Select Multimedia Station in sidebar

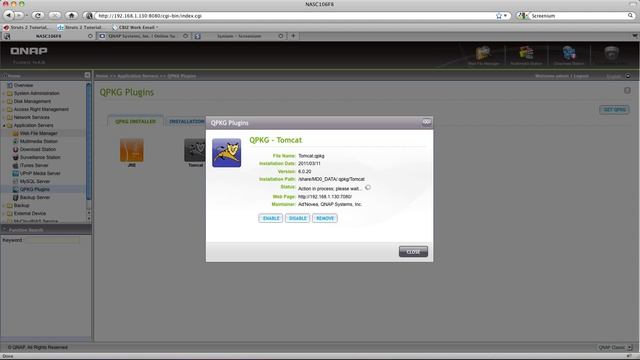[x=38, y=141]
